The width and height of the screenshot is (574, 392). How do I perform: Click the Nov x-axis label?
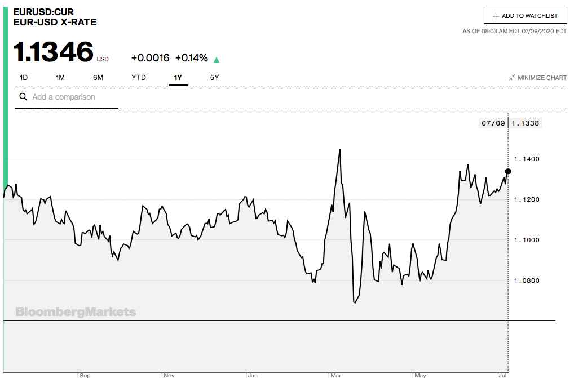coord(169,376)
